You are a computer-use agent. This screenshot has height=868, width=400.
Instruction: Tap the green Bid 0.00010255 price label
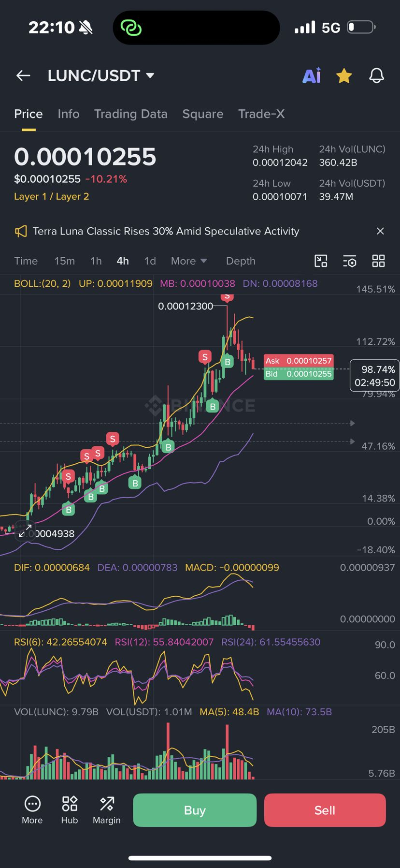tap(299, 374)
